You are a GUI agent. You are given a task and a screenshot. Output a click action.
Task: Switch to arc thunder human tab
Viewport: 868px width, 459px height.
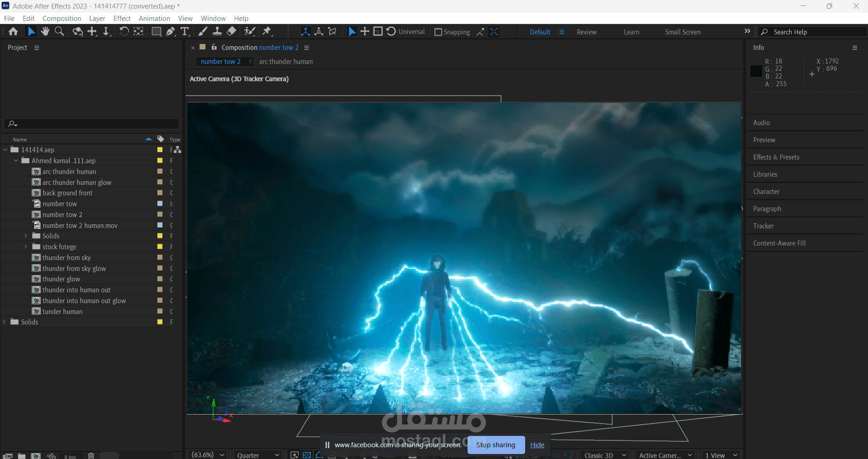(x=286, y=62)
